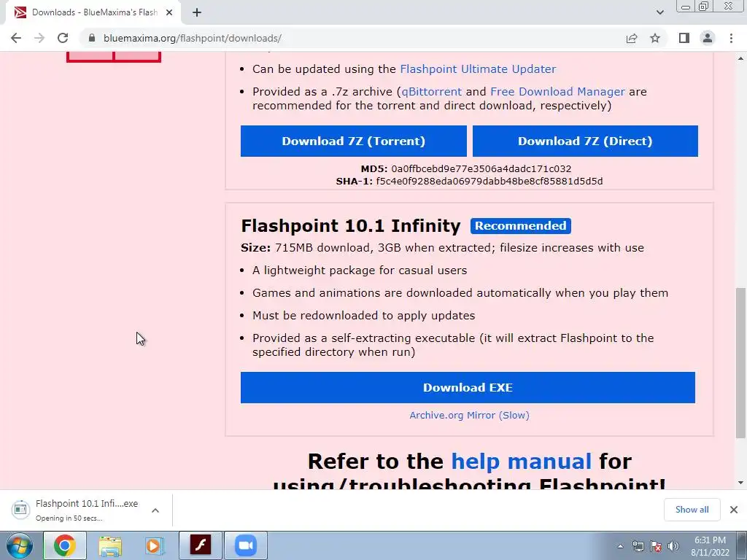Open the tab search chevron
The image size is (747, 560).
point(659,12)
